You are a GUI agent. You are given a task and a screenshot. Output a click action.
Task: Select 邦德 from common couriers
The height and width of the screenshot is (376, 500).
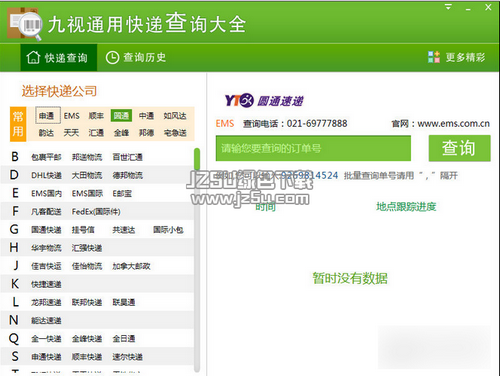[x=146, y=133]
